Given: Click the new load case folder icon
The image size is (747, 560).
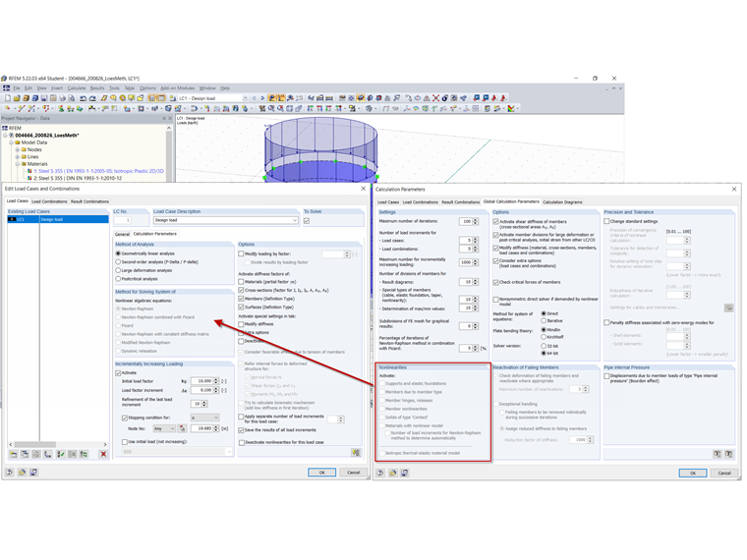Looking at the screenshot, I should pyautogui.click(x=14, y=454).
